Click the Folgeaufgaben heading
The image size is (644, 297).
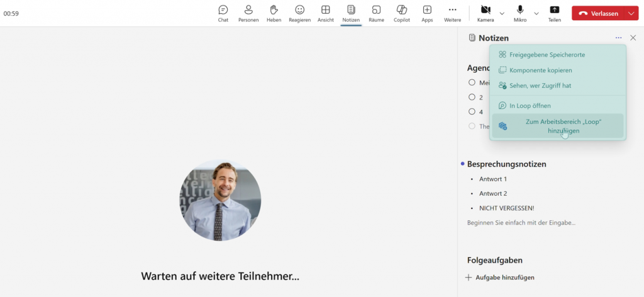(x=495, y=261)
